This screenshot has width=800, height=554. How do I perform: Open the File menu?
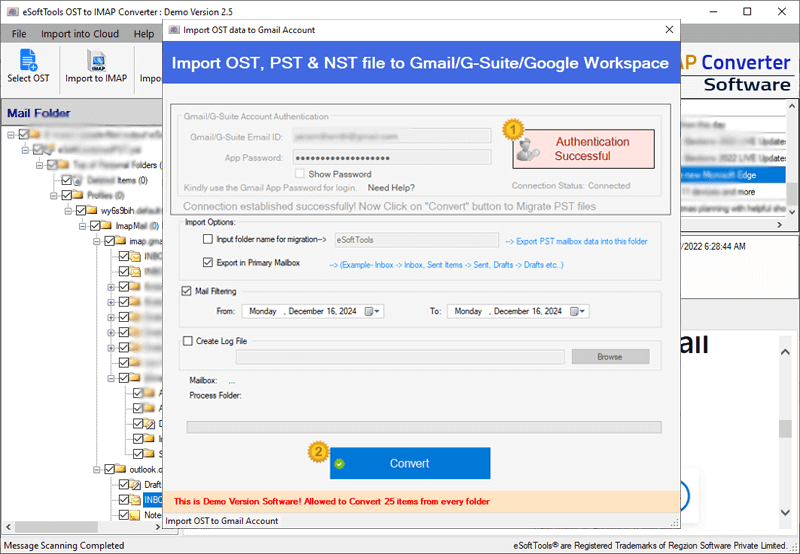tap(19, 34)
